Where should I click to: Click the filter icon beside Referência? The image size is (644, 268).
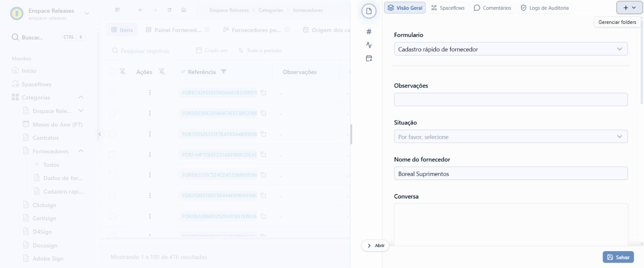(223, 72)
